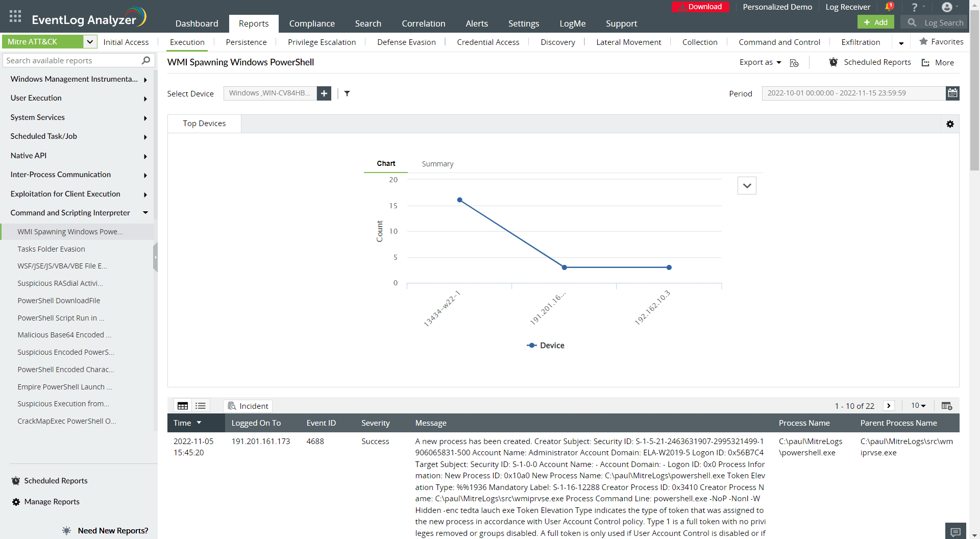Create an Incident from results
Screen dimensions: 980x539
248,406
